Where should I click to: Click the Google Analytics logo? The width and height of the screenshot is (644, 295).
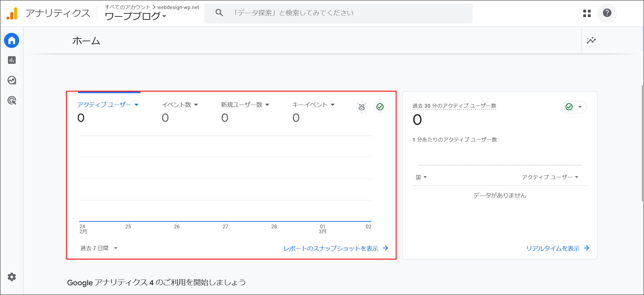12,13
